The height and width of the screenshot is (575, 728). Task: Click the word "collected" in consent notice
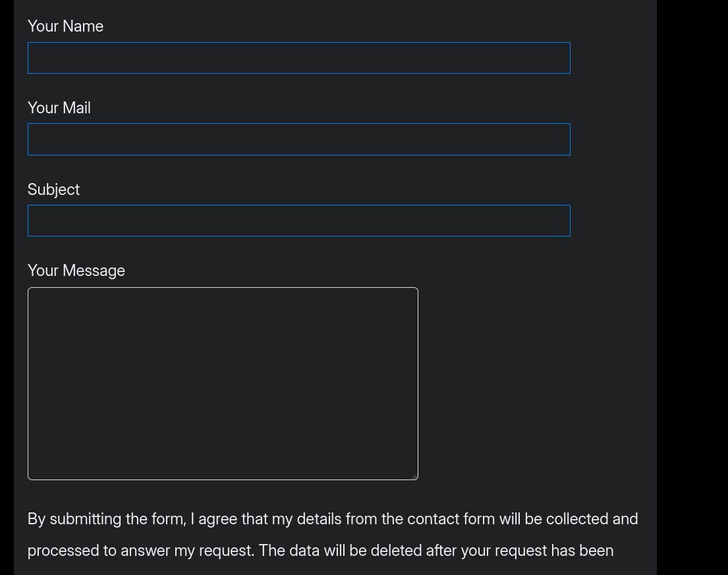(x=576, y=519)
